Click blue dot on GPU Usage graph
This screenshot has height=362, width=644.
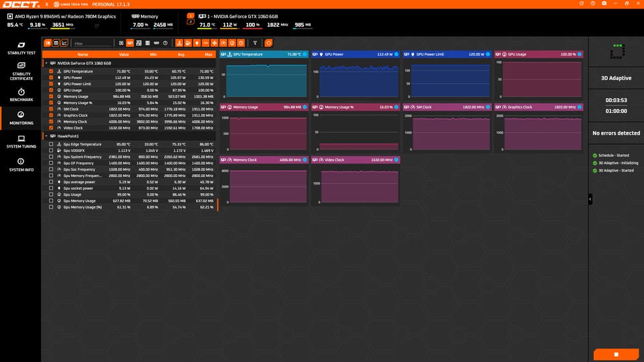click(x=580, y=54)
